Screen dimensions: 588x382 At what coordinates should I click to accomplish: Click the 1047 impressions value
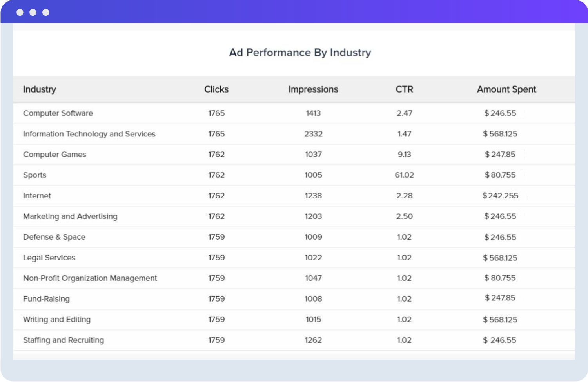pyautogui.click(x=313, y=278)
